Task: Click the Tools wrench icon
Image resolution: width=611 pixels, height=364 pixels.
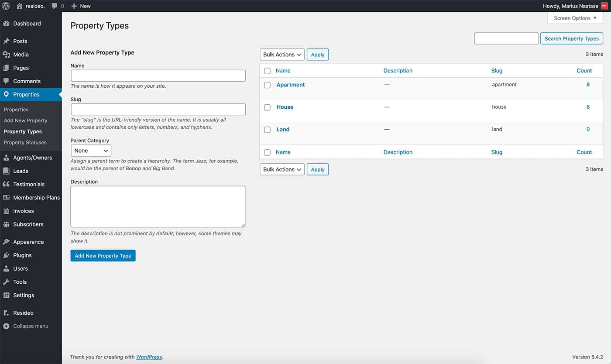Action: (x=6, y=282)
